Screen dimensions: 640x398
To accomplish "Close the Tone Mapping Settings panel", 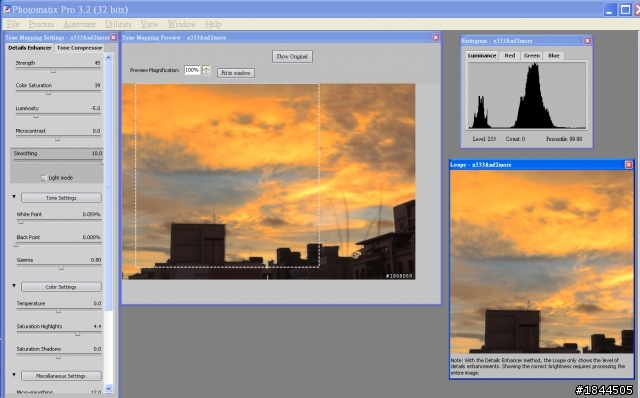I will click(113, 38).
